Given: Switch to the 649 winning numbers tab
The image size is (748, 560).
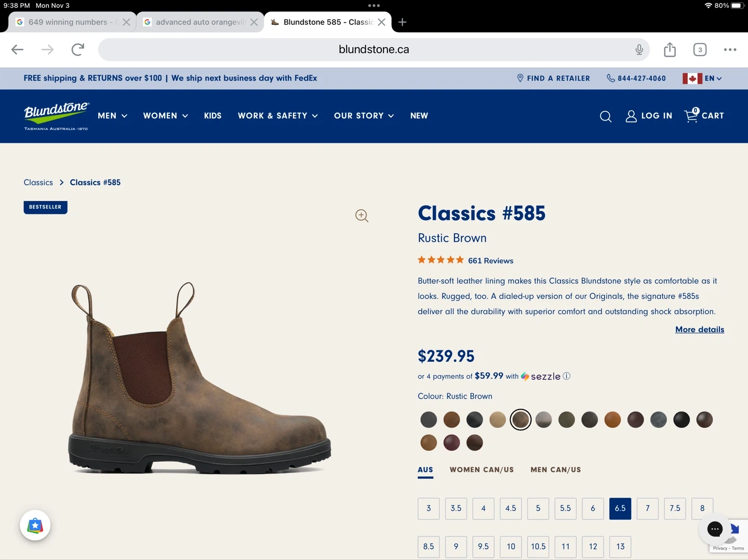Looking at the screenshot, I should pyautogui.click(x=68, y=22).
